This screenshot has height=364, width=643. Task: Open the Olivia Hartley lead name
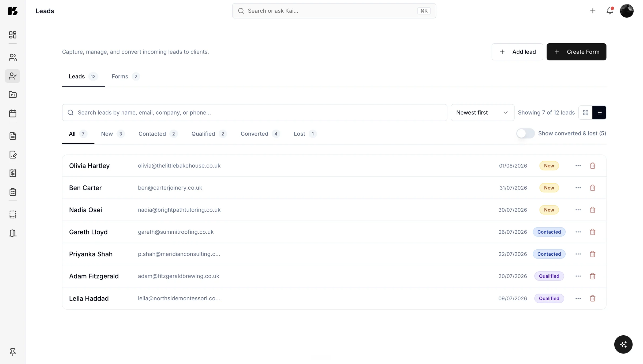coord(89,166)
